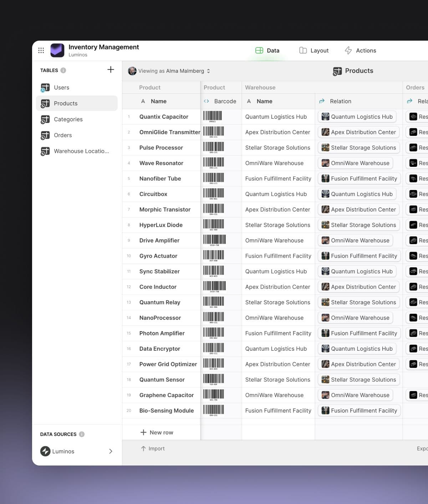The height and width of the screenshot is (504, 428).
Task: Expand the Luminos data source chevron
Action: point(111,451)
